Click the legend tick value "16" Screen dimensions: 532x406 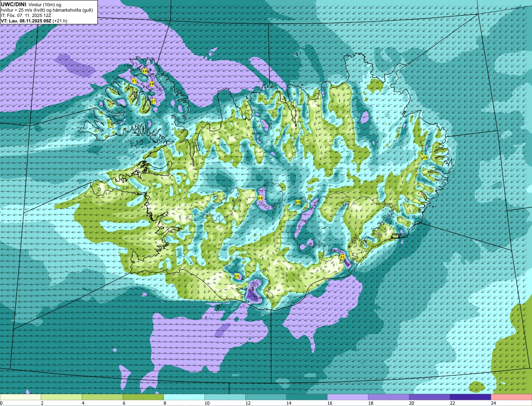pyautogui.click(x=330, y=403)
